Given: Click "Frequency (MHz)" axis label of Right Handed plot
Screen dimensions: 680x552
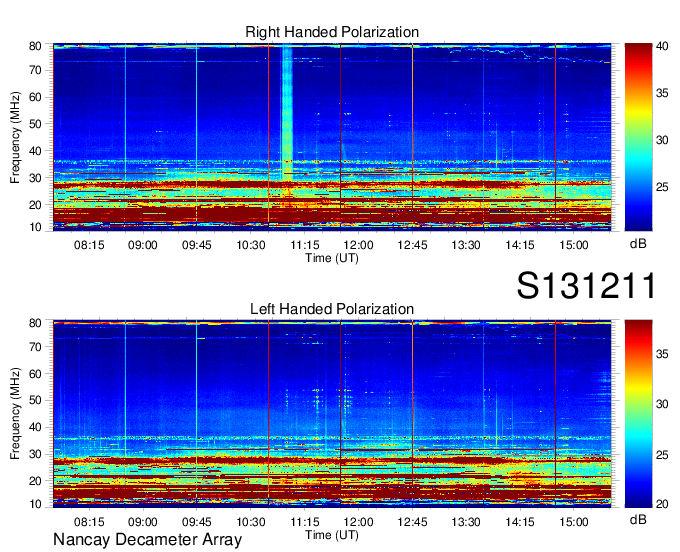Looking at the screenshot, I should point(15,137).
